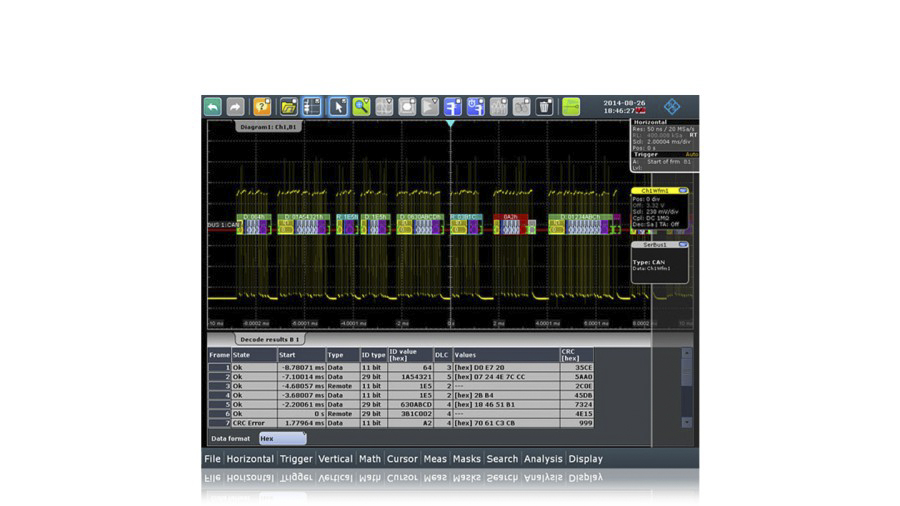Click ID value 630ABCD cell

410,404
